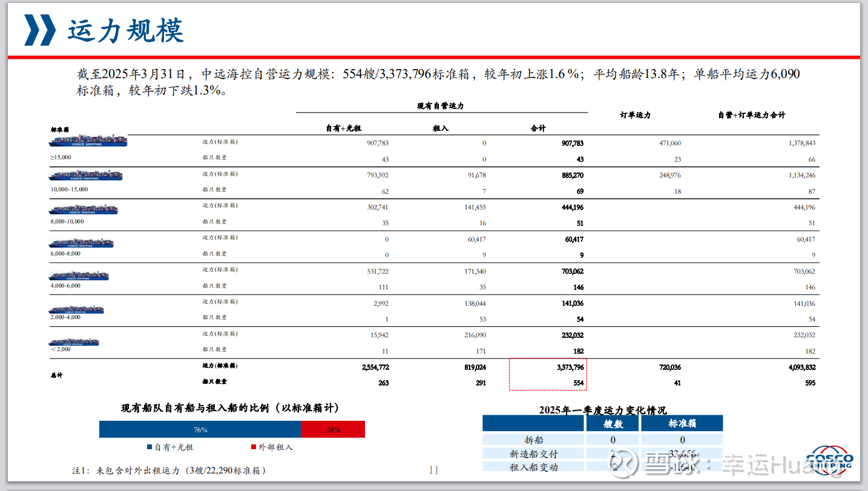Click the blue 76% segment of the bar
868x491 pixels.
[x=200, y=430]
